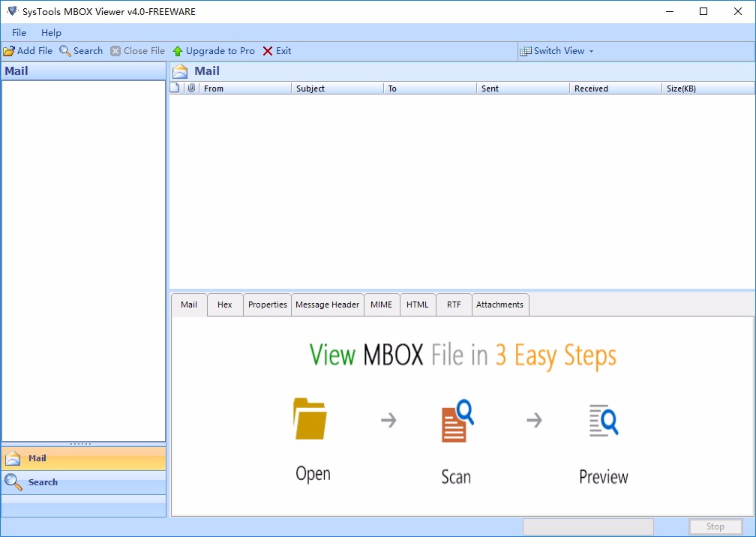
Task: Sort by the Subject column header
Action: (337, 88)
